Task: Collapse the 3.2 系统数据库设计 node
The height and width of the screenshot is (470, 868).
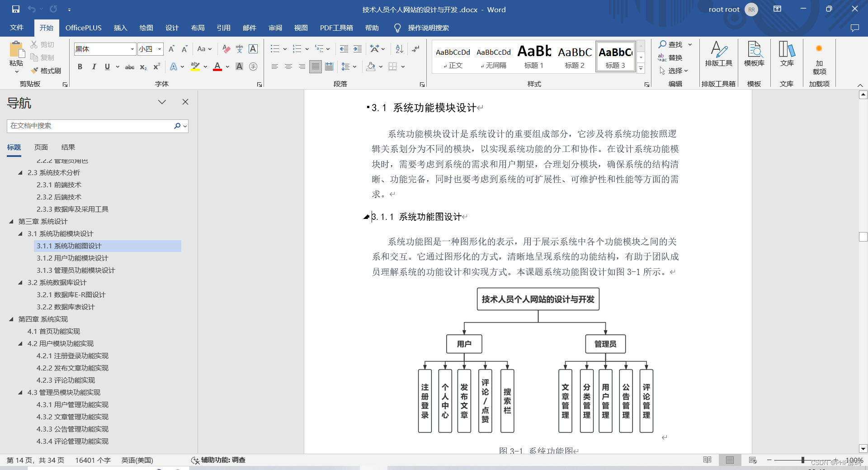Action: (x=20, y=283)
